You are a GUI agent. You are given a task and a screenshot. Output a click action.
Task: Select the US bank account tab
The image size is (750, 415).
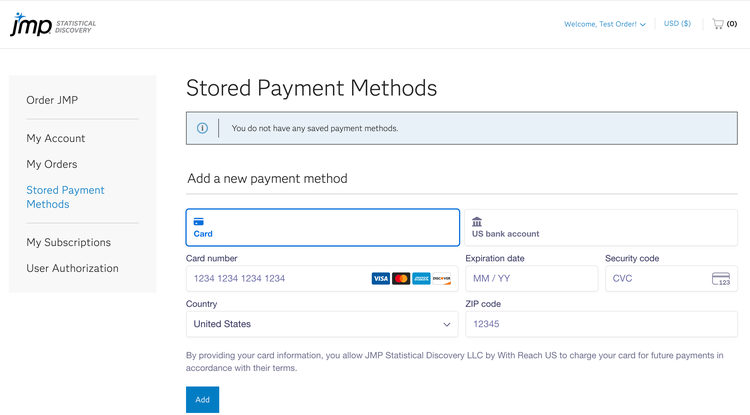(x=601, y=228)
